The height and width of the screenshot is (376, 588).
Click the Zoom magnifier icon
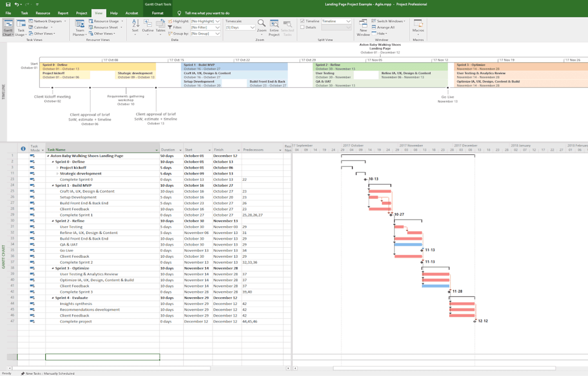(x=261, y=24)
